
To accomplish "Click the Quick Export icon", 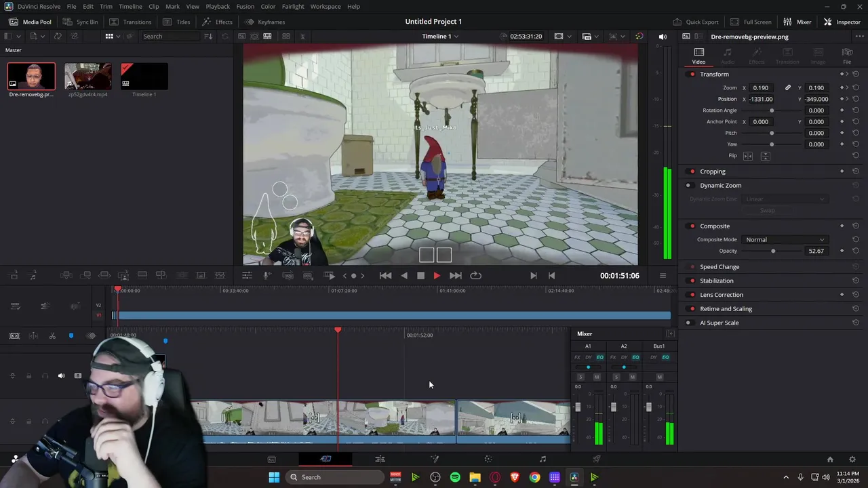I will 677,22.
